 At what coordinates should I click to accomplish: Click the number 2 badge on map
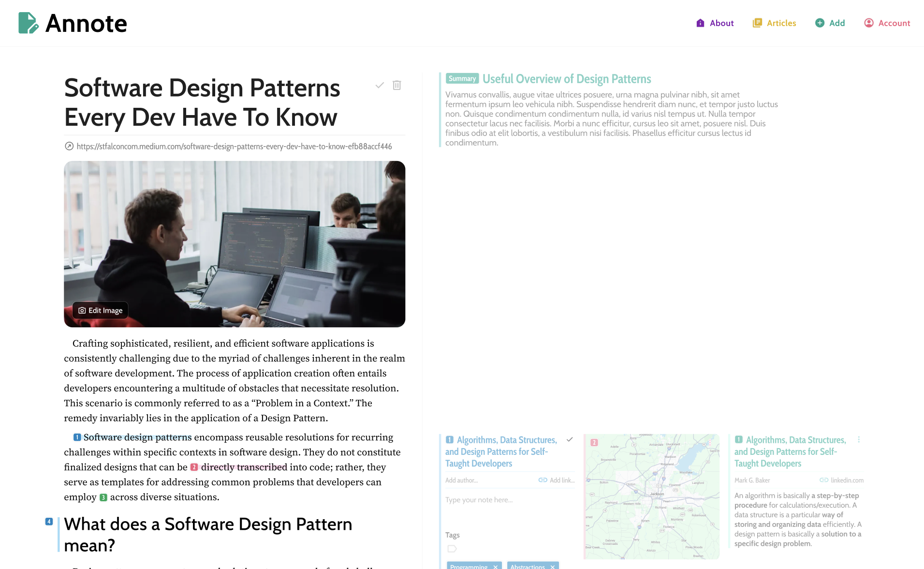[x=594, y=442]
